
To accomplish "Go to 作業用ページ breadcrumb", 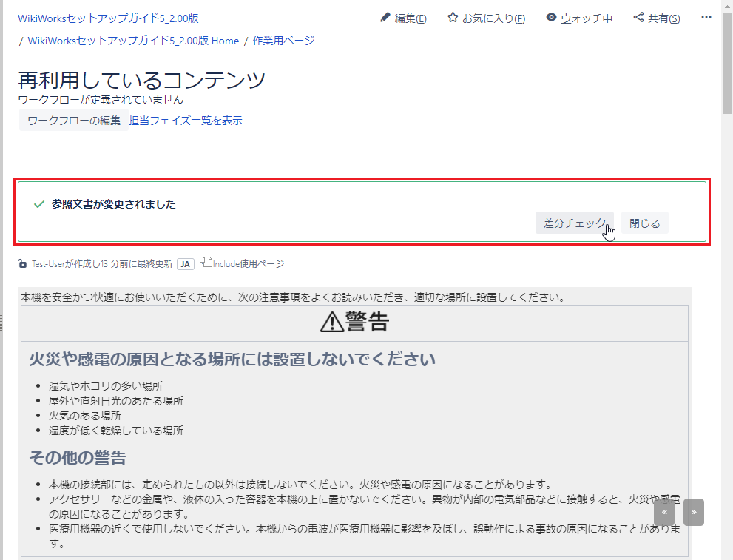I will (x=283, y=41).
